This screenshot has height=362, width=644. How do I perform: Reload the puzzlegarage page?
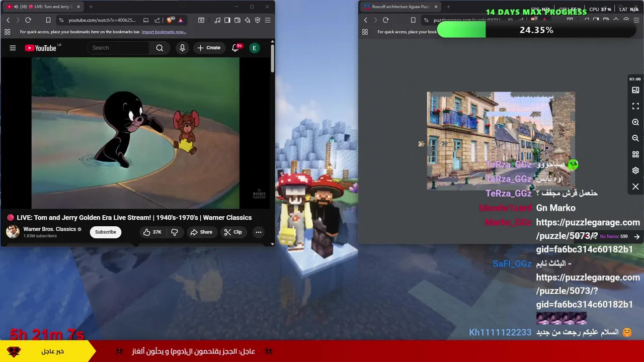click(x=385, y=20)
